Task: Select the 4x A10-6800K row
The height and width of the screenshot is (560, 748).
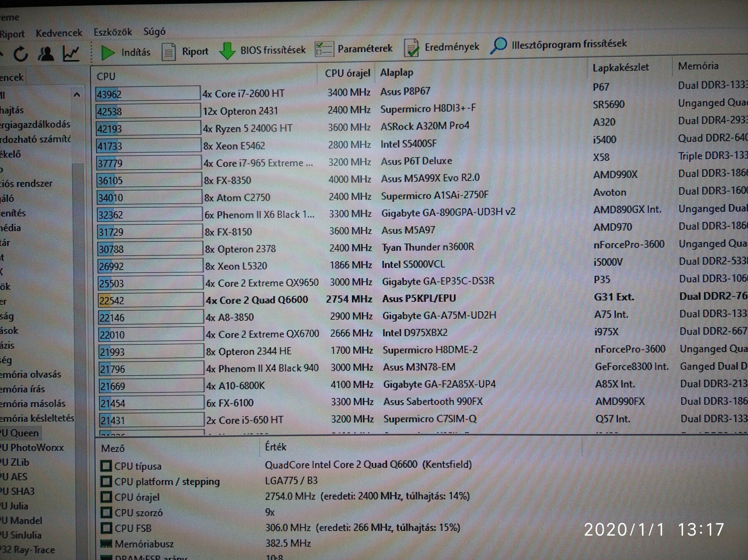Action: pyautogui.click(x=424, y=385)
